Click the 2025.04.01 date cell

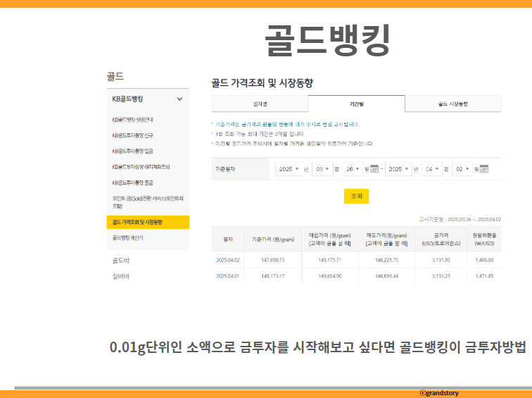point(228,275)
